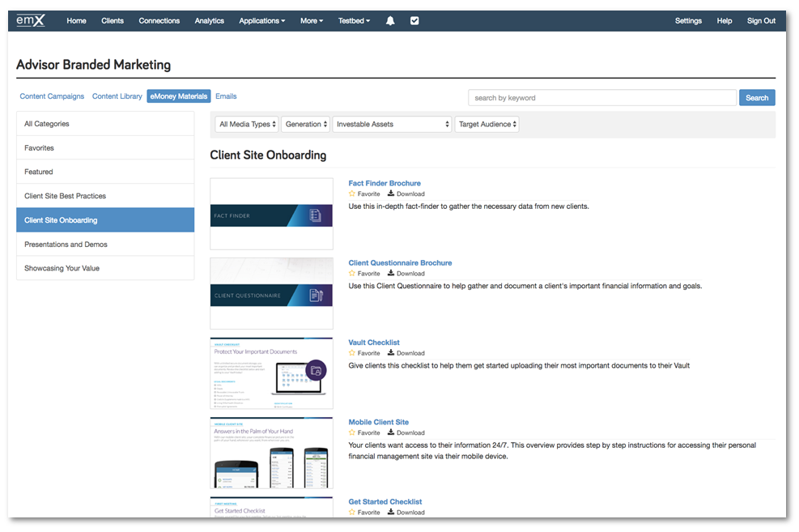The height and width of the screenshot is (532, 799).
Task: Select Featured category in sidebar
Action: pyautogui.click(x=105, y=172)
